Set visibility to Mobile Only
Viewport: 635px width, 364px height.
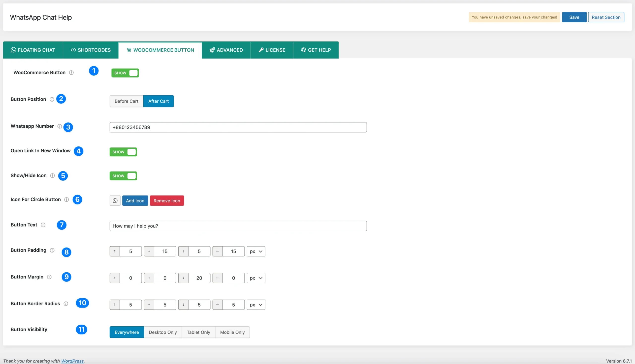coord(232,332)
